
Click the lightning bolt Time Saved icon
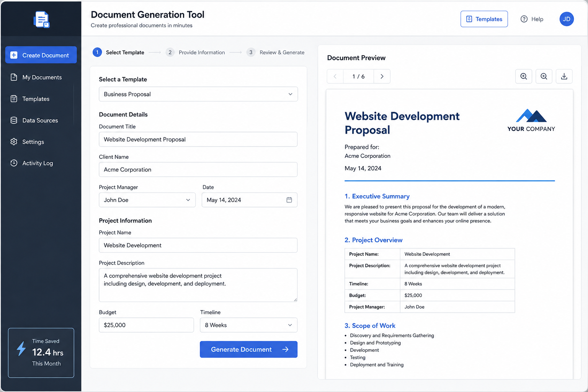(x=21, y=349)
